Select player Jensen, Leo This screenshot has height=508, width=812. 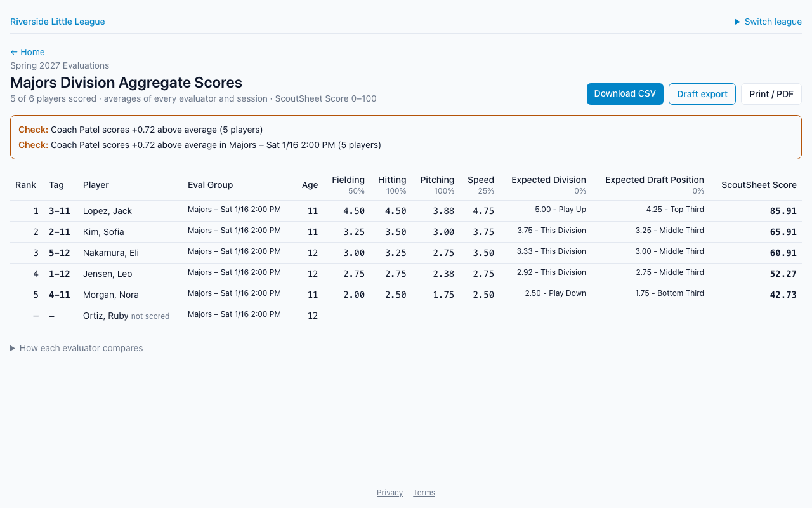pos(107,274)
